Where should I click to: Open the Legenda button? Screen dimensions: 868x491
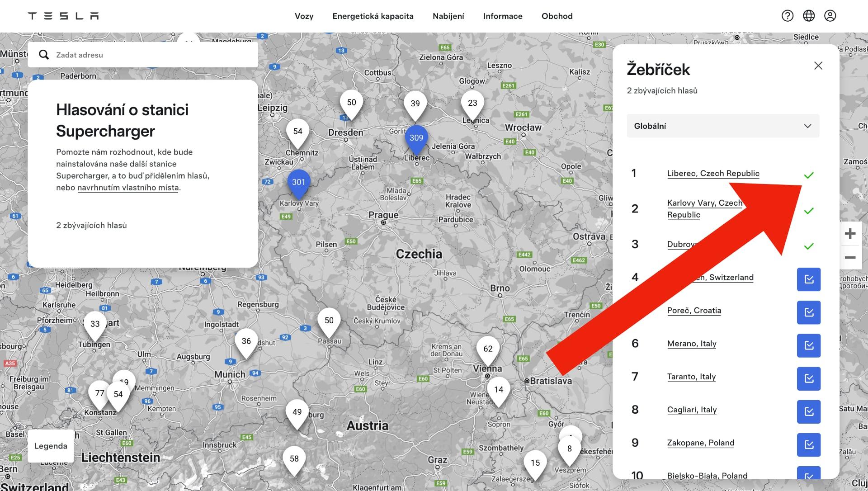(x=51, y=446)
